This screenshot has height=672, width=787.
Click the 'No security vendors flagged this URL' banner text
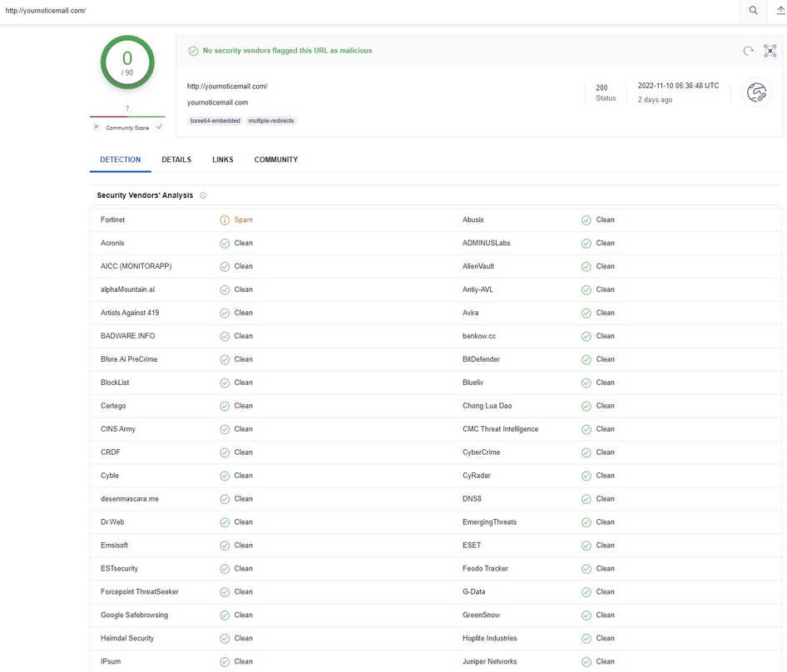[288, 51]
